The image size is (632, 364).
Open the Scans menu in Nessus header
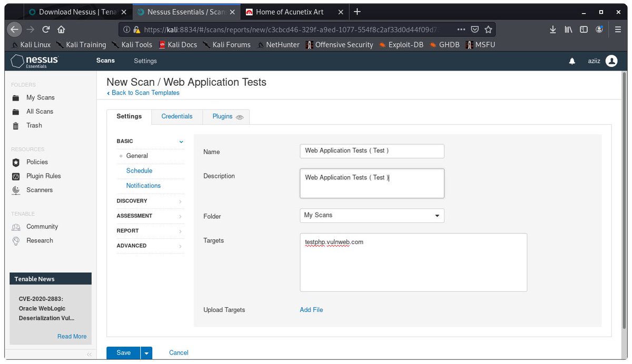(x=105, y=60)
